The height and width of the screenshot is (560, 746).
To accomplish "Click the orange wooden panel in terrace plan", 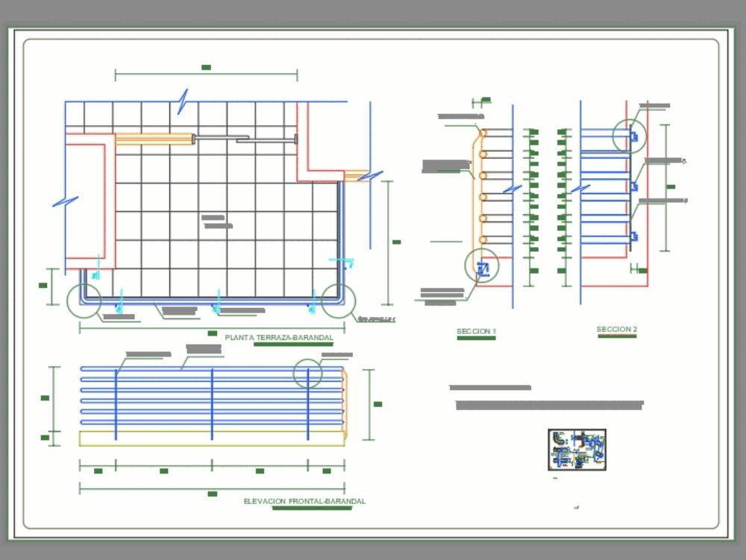I will [154, 139].
